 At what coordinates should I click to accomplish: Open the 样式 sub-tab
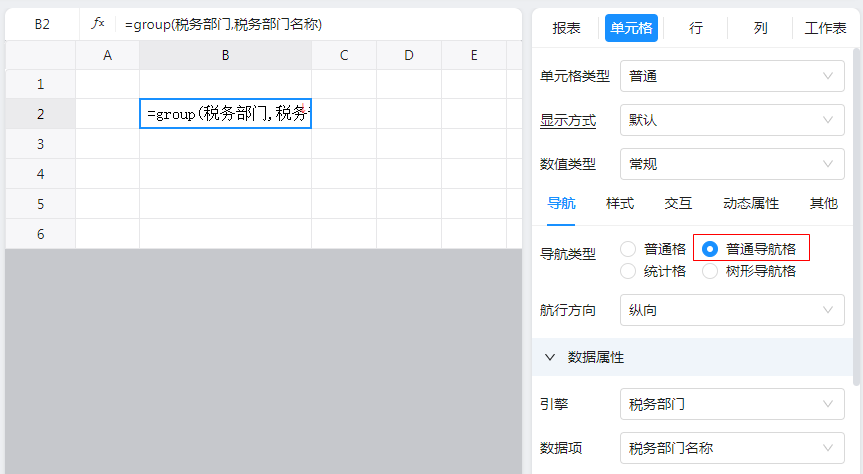pyautogui.click(x=620, y=204)
